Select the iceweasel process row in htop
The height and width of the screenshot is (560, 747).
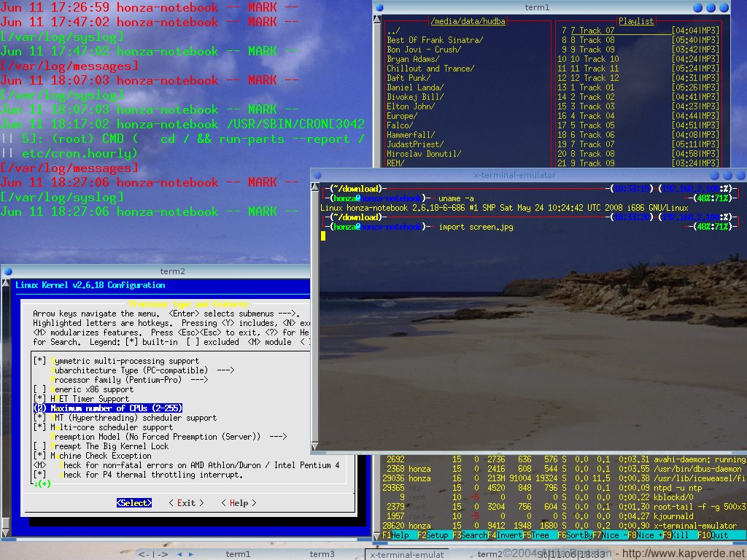[564, 478]
